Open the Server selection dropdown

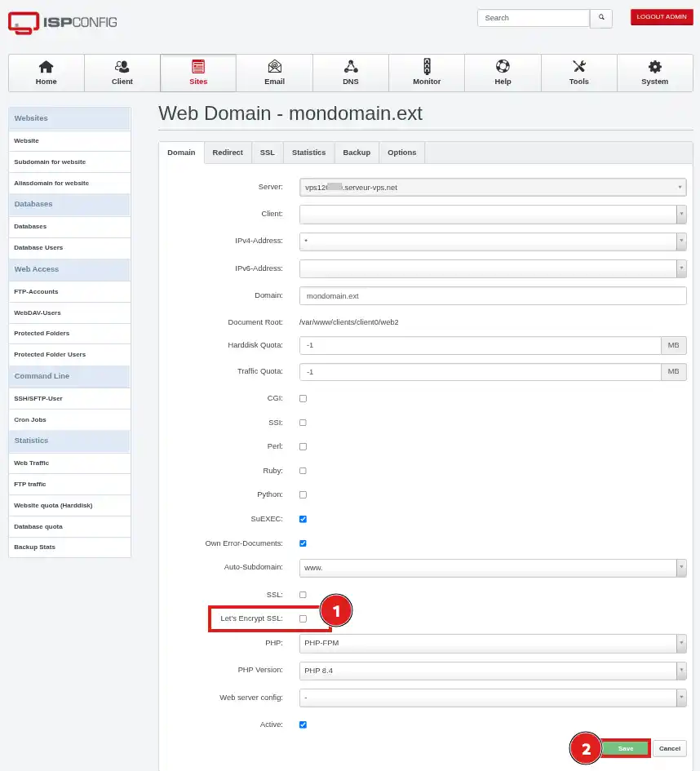click(x=493, y=188)
